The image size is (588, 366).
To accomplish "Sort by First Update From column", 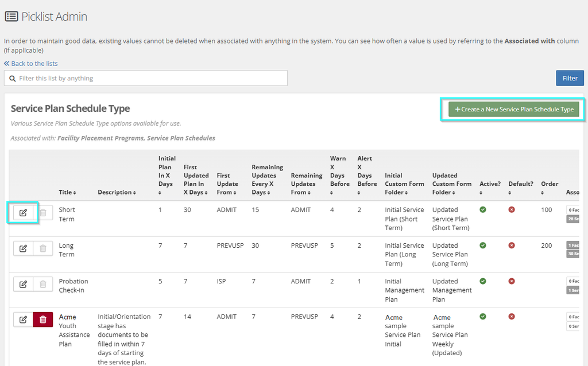I will pyautogui.click(x=227, y=184).
